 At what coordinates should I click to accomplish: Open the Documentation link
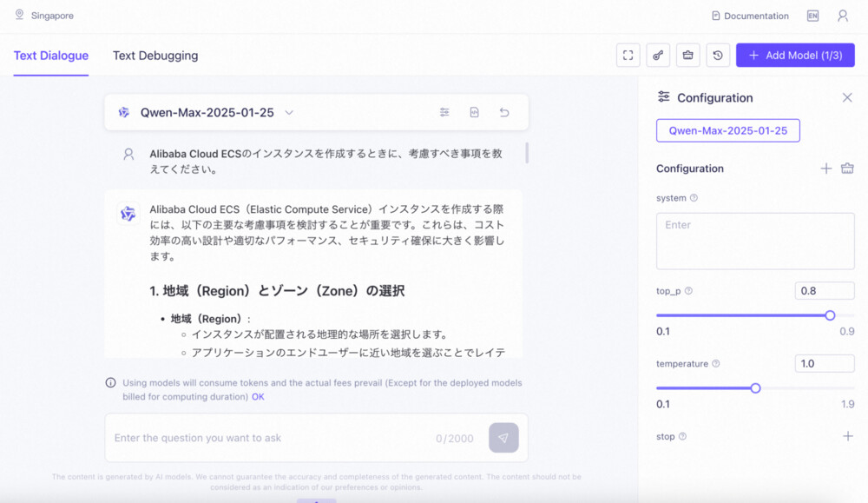(x=750, y=16)
